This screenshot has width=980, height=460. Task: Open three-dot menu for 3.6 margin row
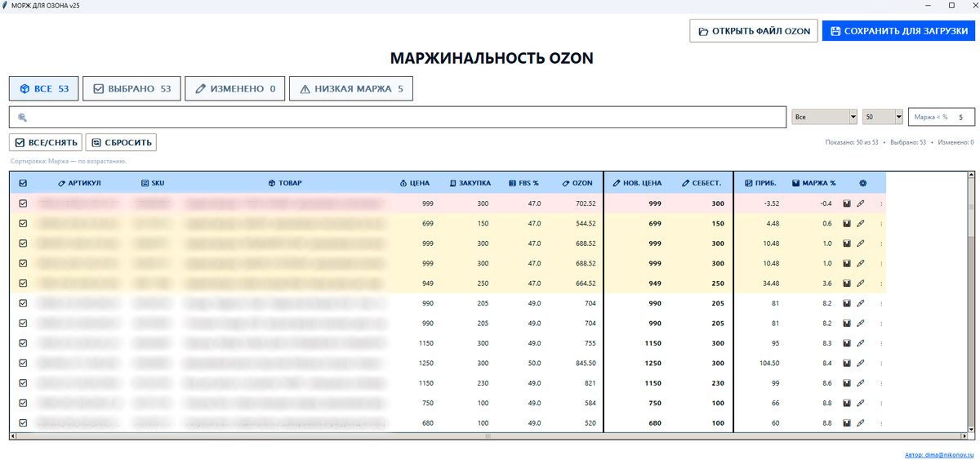[x=880, y=283]
